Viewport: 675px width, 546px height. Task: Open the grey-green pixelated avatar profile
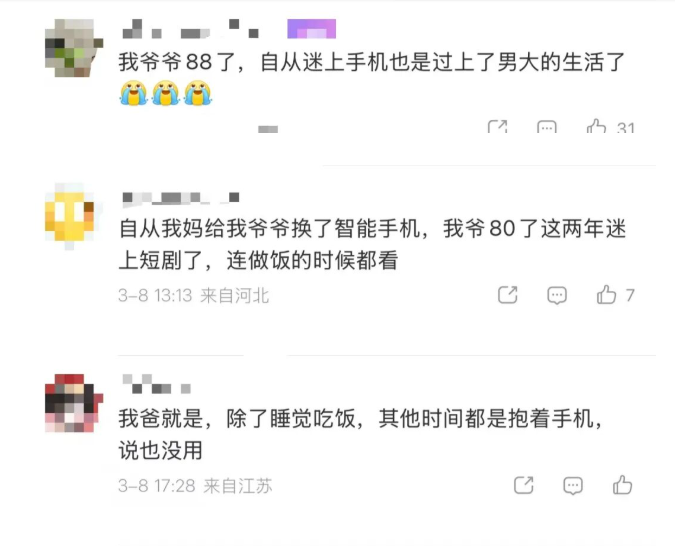74,48
